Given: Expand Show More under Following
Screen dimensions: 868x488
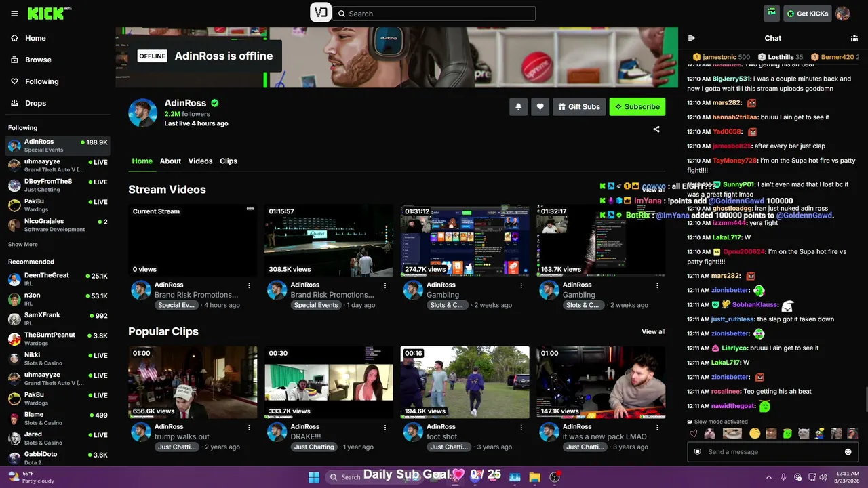Looking at the screenshot, I should [23, 245].
